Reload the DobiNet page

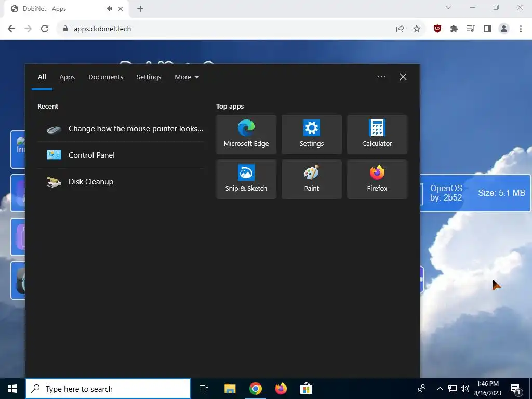[45, 29]
